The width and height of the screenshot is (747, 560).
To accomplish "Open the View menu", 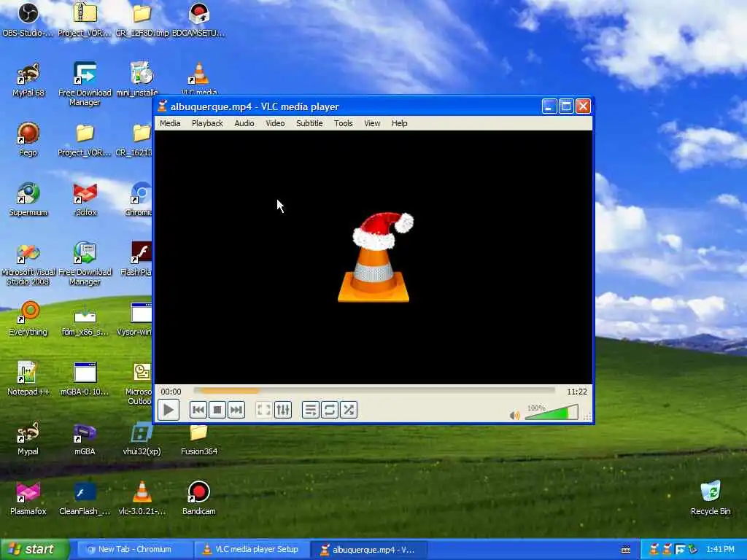I will point(372,123).
